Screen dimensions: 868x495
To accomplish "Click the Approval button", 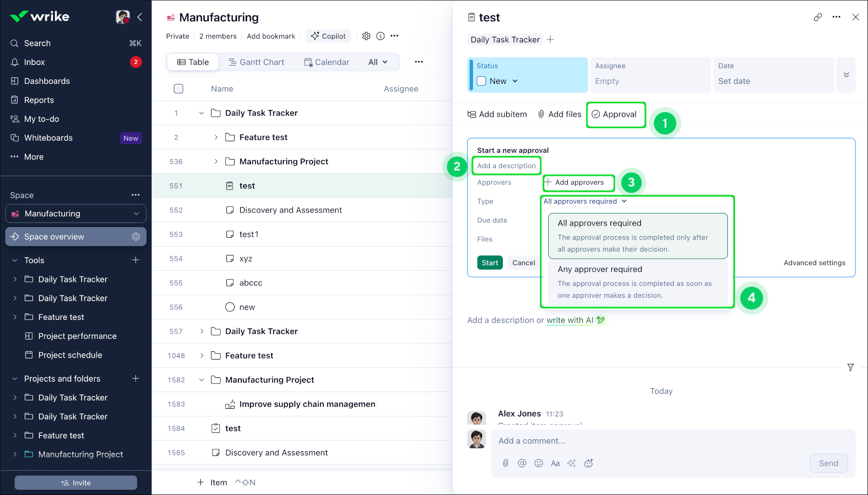I will coord(614,114).
